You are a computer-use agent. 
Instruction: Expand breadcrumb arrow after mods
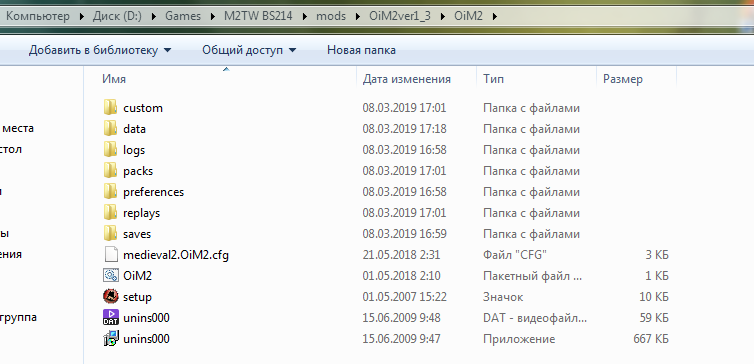point(357,16)
